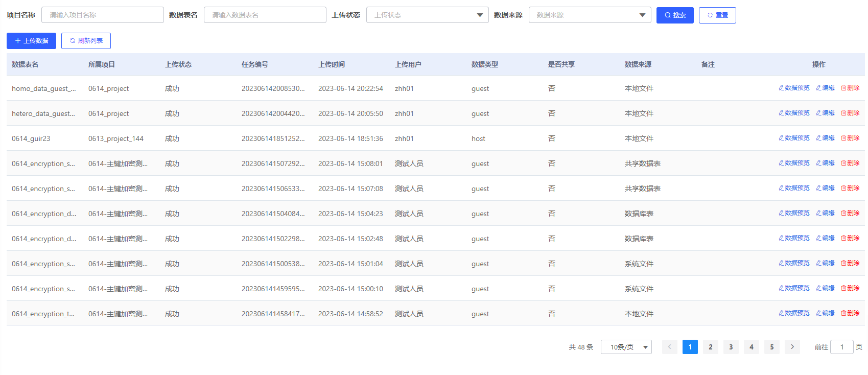Click the 搜索 search button
Viewport: 868px width, 375px height.
tap(675, 15)
